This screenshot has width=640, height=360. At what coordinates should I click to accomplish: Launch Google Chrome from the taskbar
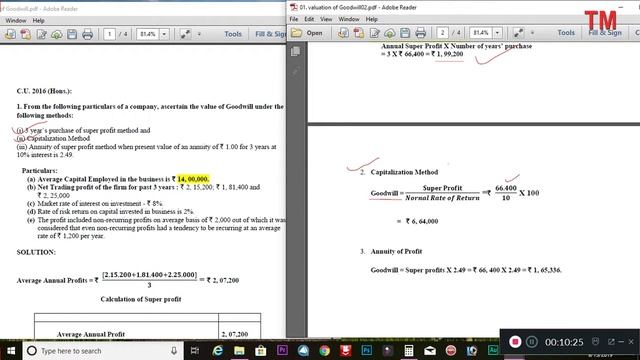click(x=324, y=351)
